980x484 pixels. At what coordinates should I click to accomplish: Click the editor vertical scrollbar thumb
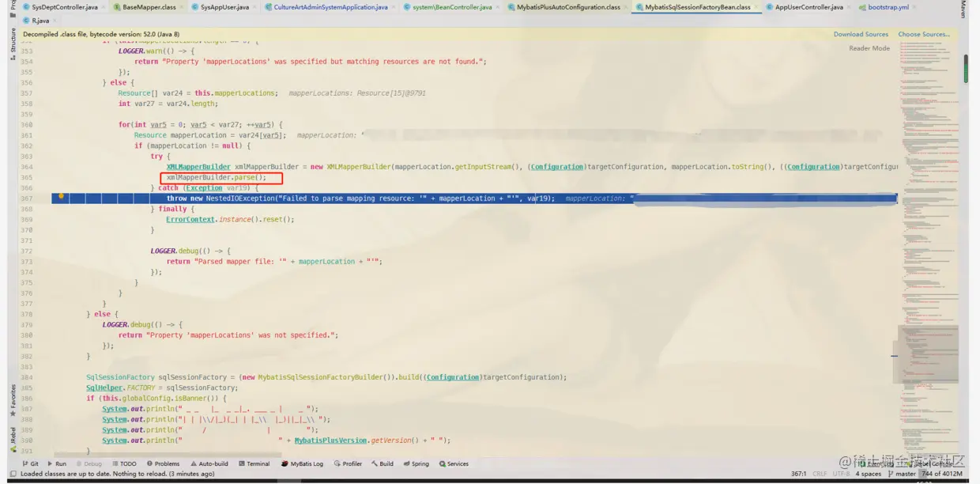point(966,69)
